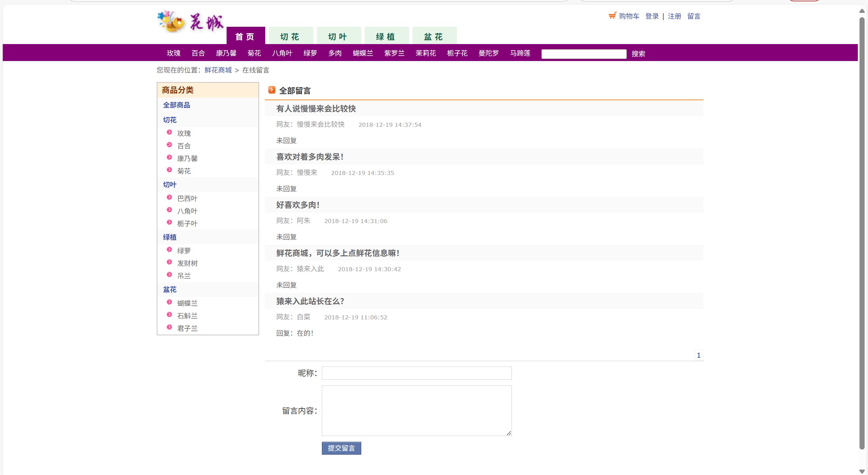This screenshot has height=475, width=868.
Task: Click the orange arrow icon beside 全部留言
Action: (272, 90)
